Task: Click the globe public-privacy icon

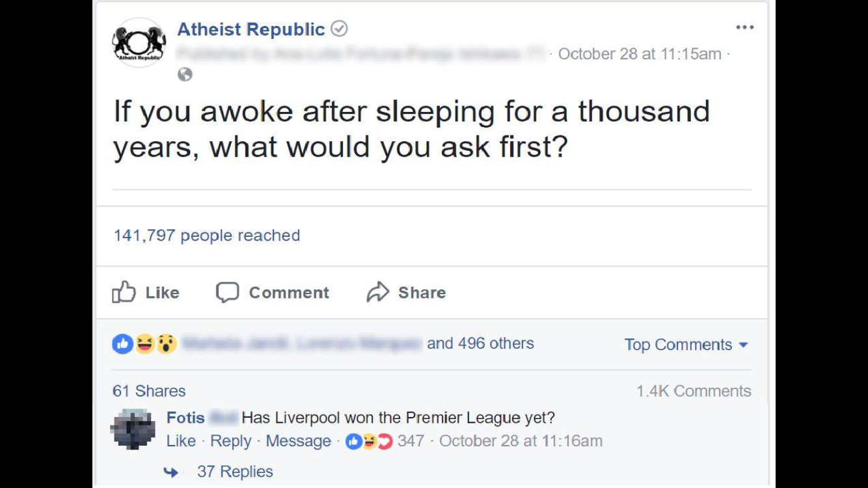Action: [185, 75]
